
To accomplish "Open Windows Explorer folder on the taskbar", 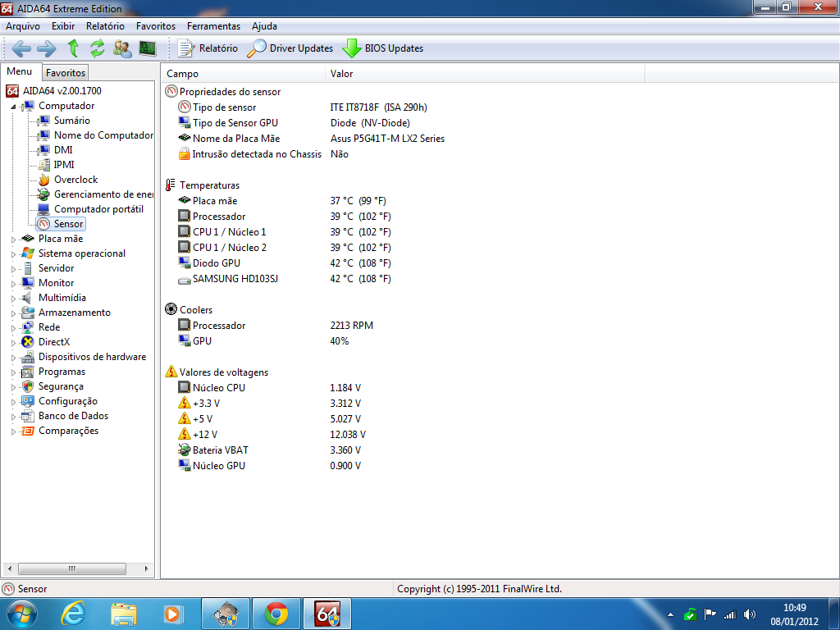I will [124, 614].
